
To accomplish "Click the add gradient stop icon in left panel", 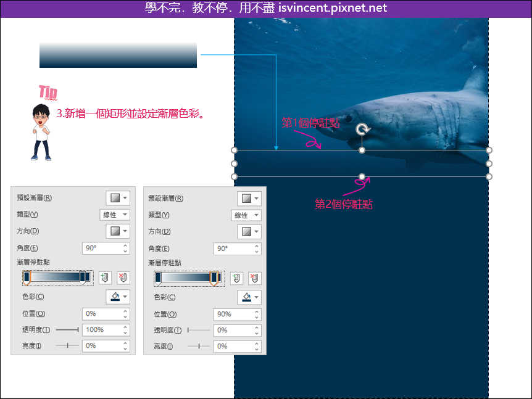I will click(x=104, y=278).
